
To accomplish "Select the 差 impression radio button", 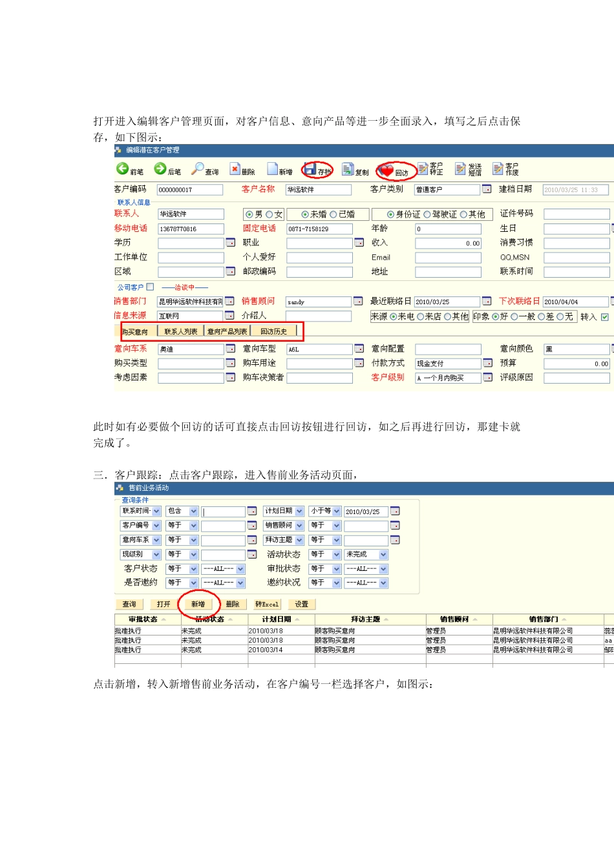I will point(542,316).
